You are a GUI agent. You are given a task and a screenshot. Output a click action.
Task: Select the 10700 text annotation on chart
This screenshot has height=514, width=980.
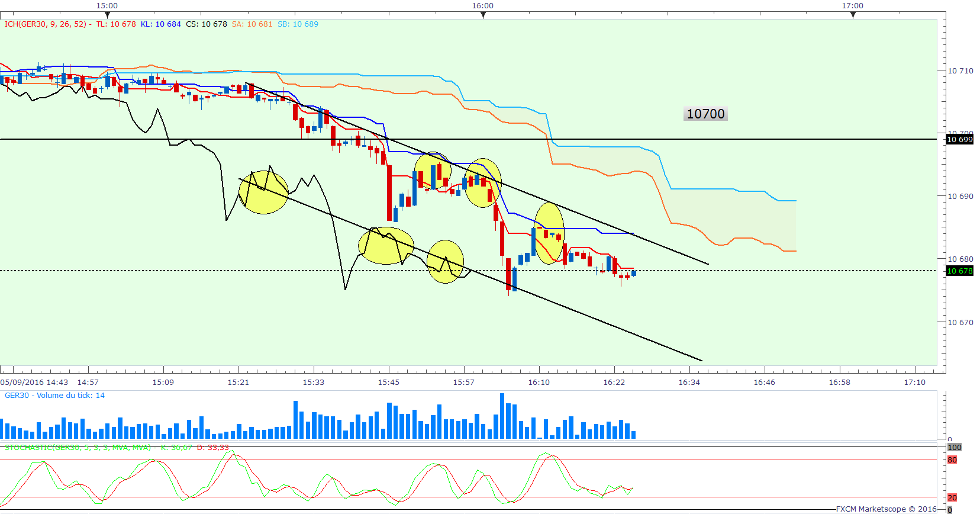(x=705, y=114)
